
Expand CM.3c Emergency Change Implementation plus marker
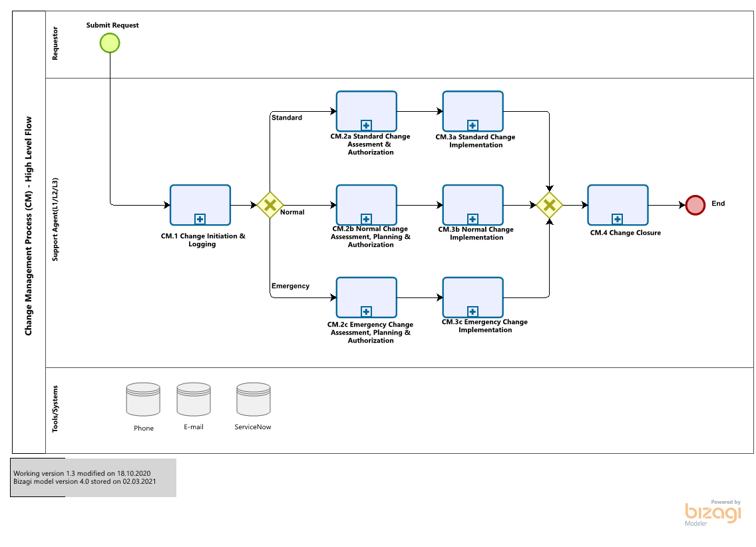[x=472, y=311]
